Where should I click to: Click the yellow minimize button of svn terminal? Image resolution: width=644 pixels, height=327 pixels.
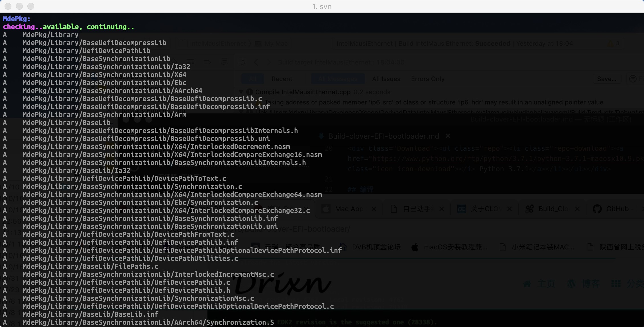pos(19,6)
